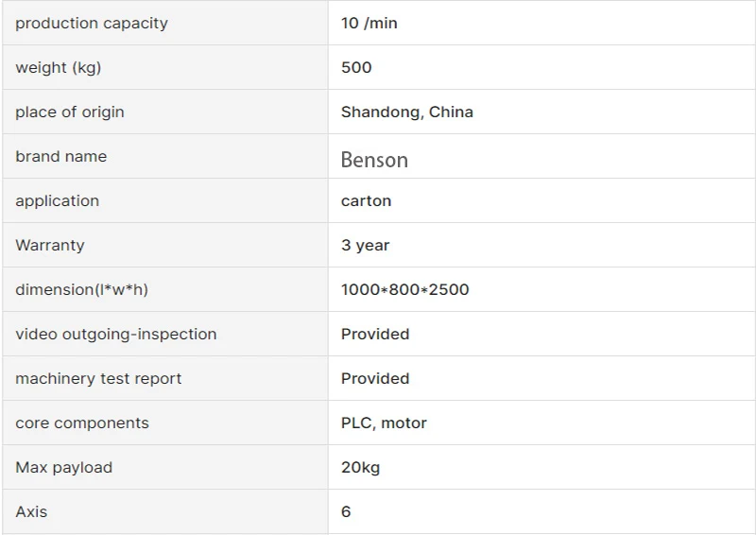Select the "PLC, motor" value

click(x=384, y=423)
